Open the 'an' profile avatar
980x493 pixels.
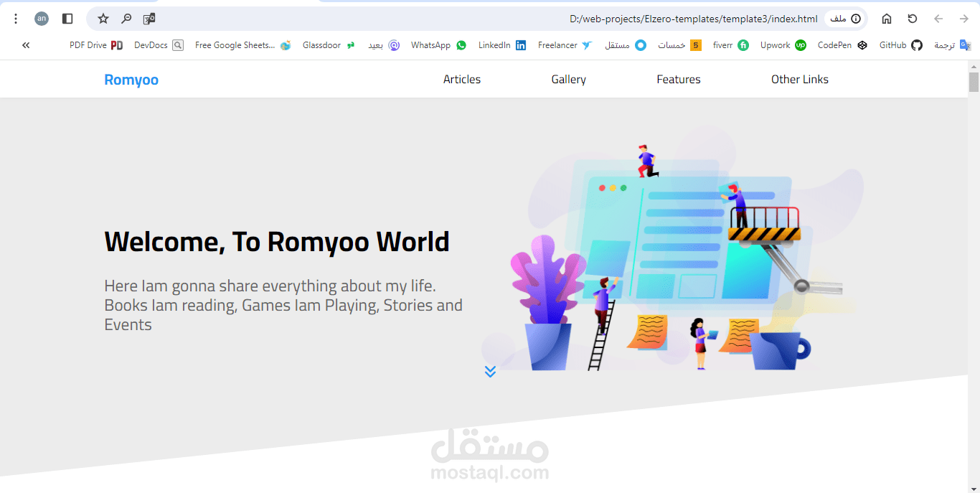point(42,19)
